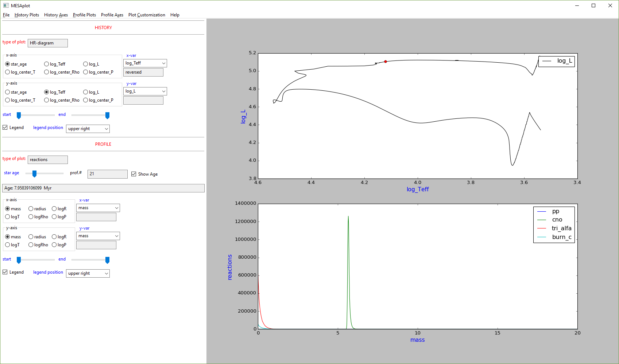Expand profile y-var mass dropdown
619x364 pixels.
(x=98, y=236)
